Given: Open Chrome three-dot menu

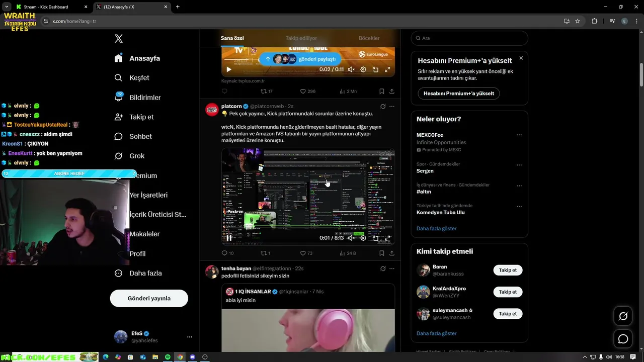Looking at the screenshot, I should pos(636,21).
